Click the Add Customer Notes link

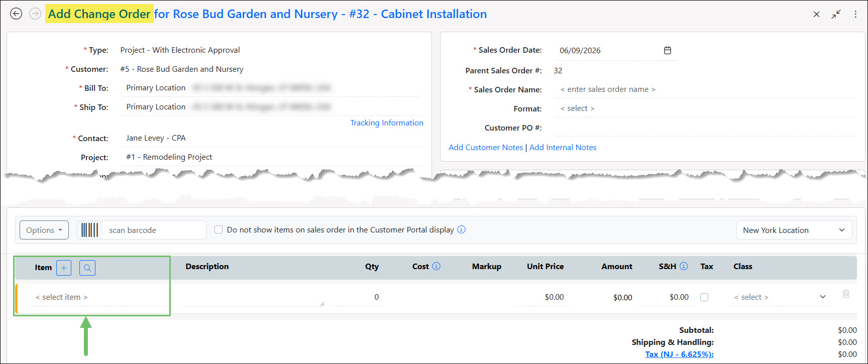486,148
